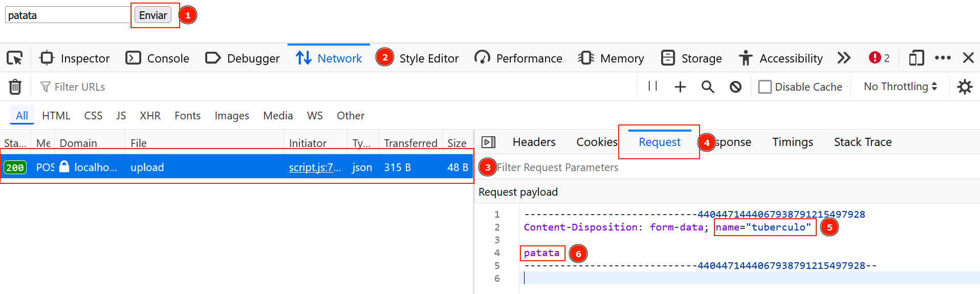Open the Headers tab in details
Viewport: 980px width, 294px height.
(x=534, y=142)
